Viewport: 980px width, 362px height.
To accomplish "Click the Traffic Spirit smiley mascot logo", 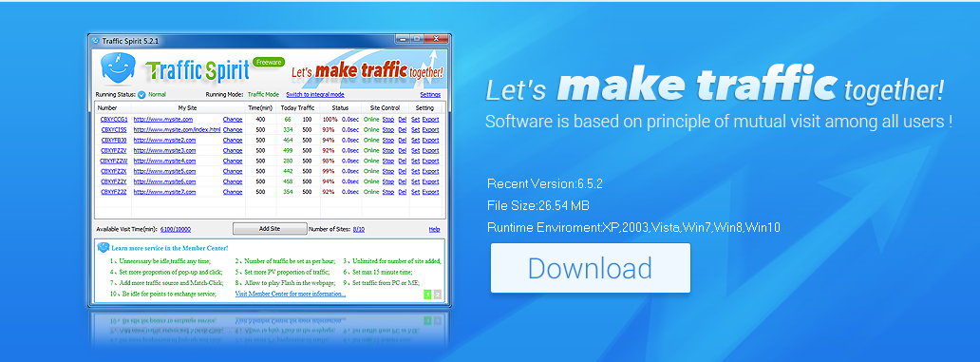I will 119,68.
